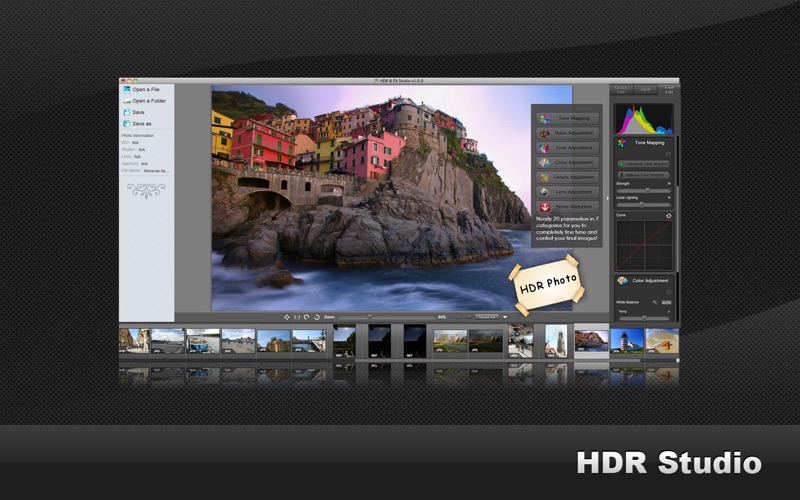Collapse the right panel with the arrow

click(x=607, y=198)
